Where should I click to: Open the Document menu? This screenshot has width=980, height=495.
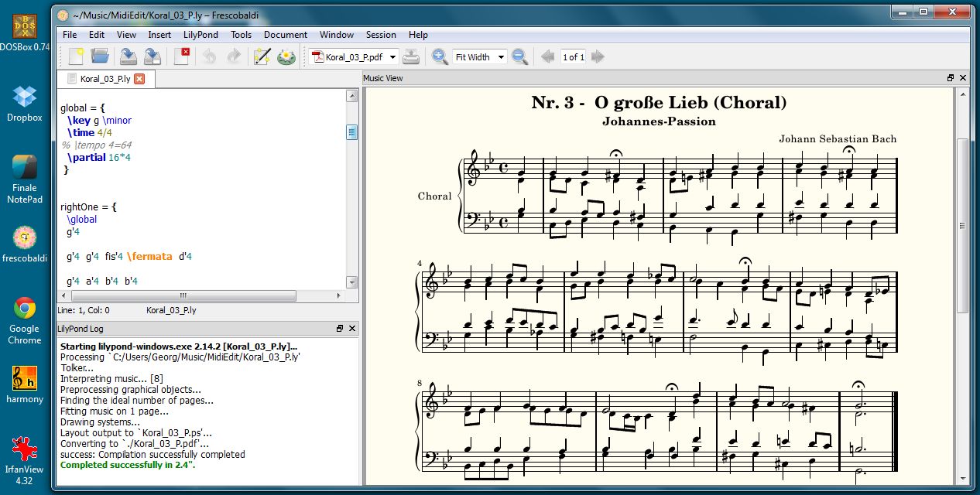click(x=286, y=34)
